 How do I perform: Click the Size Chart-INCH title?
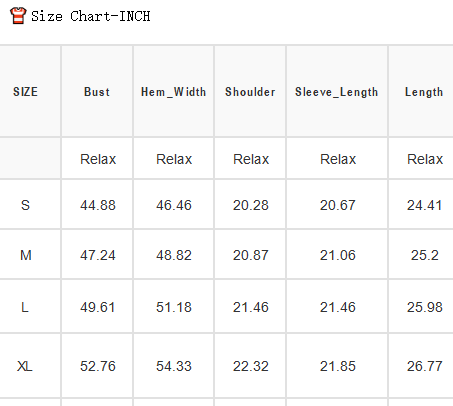point(91,16)
